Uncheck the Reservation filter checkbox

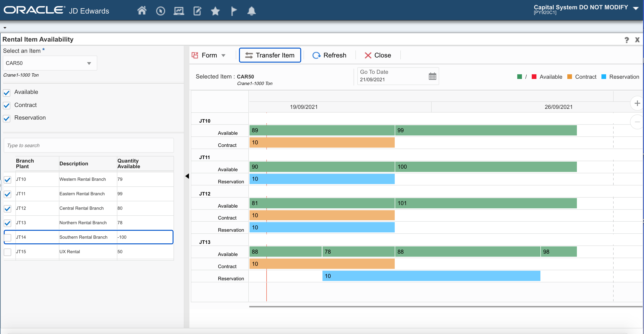point(7,118)
